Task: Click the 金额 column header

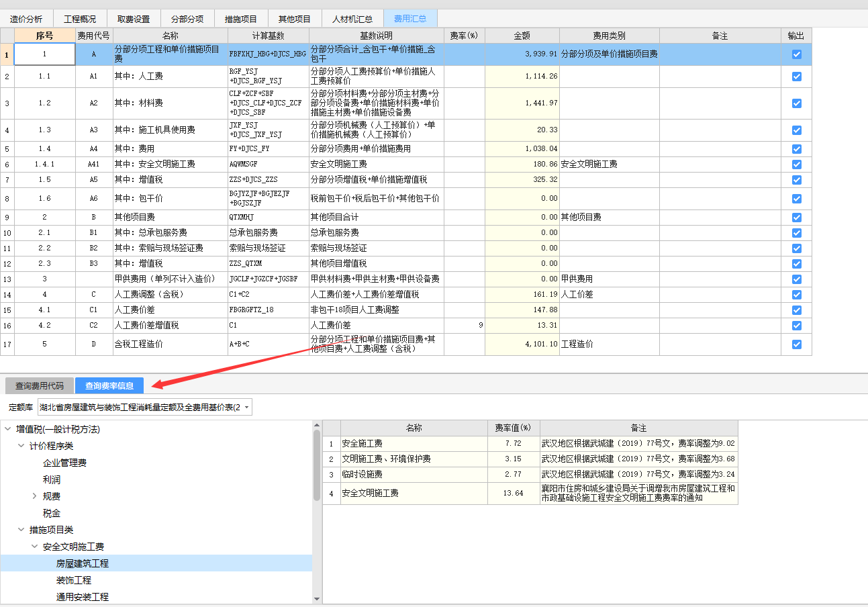Action: (522, 36)
